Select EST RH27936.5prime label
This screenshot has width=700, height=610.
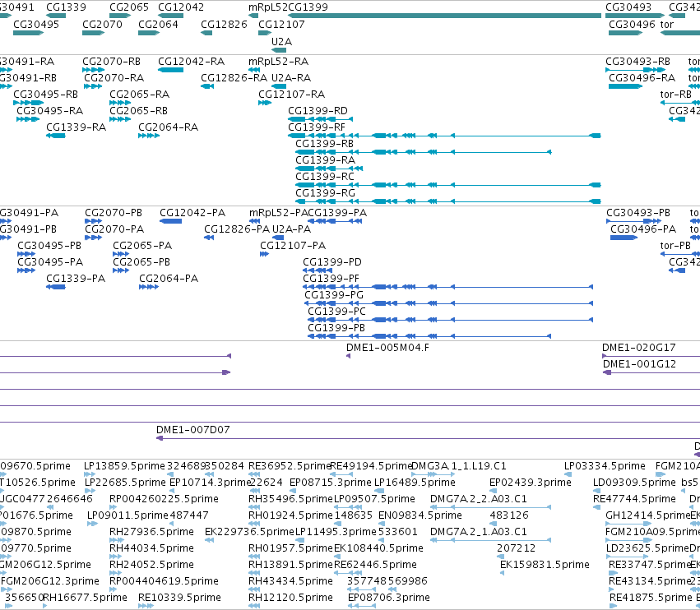point(152,532)
